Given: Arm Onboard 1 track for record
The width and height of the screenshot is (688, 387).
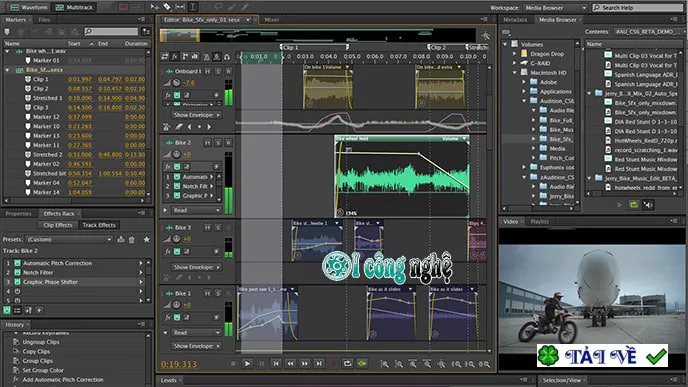Looking at the screenshot, I should [229, 71].
